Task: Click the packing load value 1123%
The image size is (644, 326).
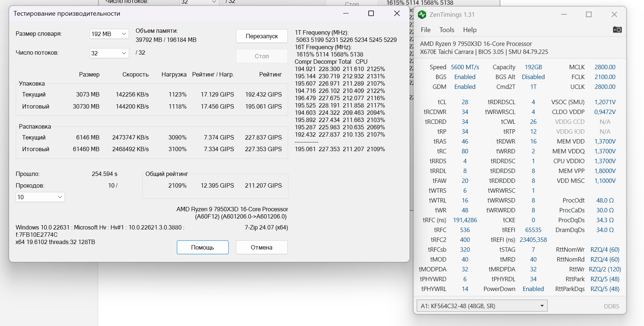Action: click(177, 94)
